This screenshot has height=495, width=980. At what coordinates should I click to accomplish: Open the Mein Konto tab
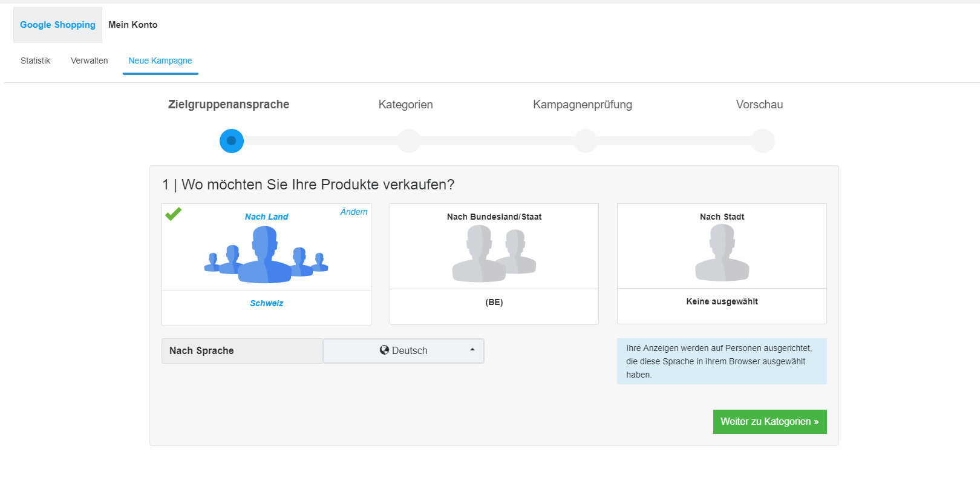pyautogui.click(x=133, y=25)
